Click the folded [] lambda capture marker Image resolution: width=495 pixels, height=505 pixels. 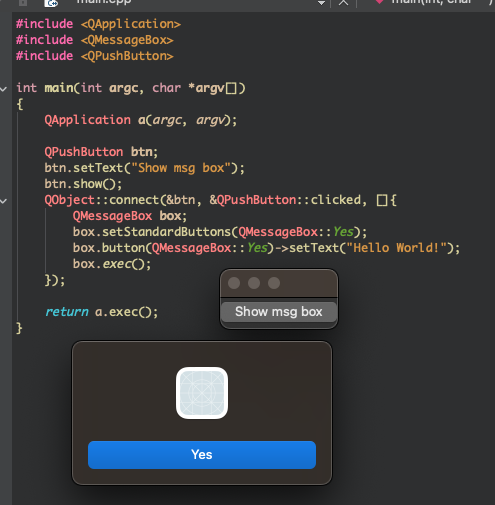[382, 200]
